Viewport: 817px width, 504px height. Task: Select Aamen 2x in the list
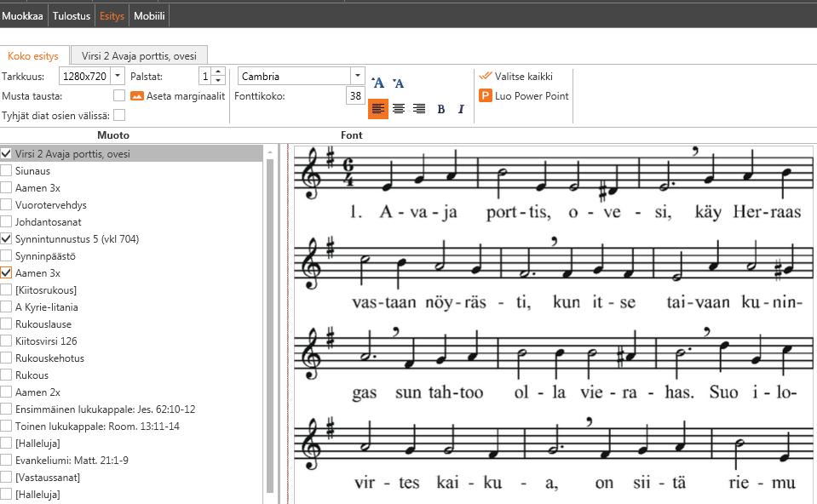tap(37, 392)
